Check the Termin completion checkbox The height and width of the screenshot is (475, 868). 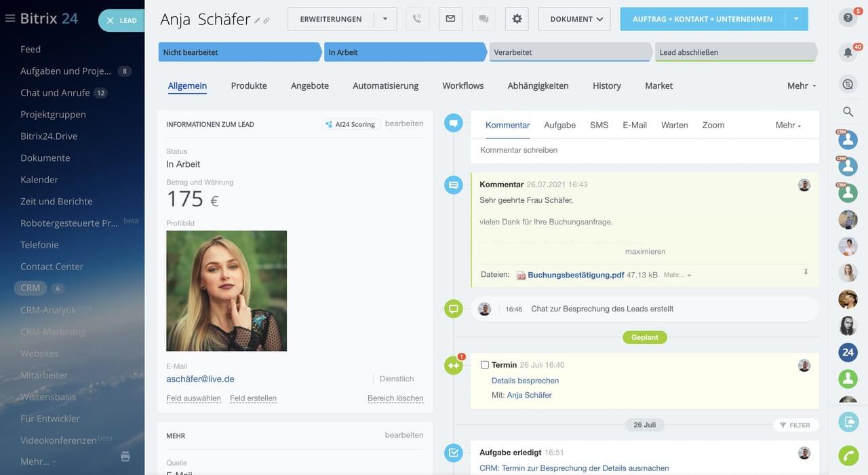[x=485, y=365]
